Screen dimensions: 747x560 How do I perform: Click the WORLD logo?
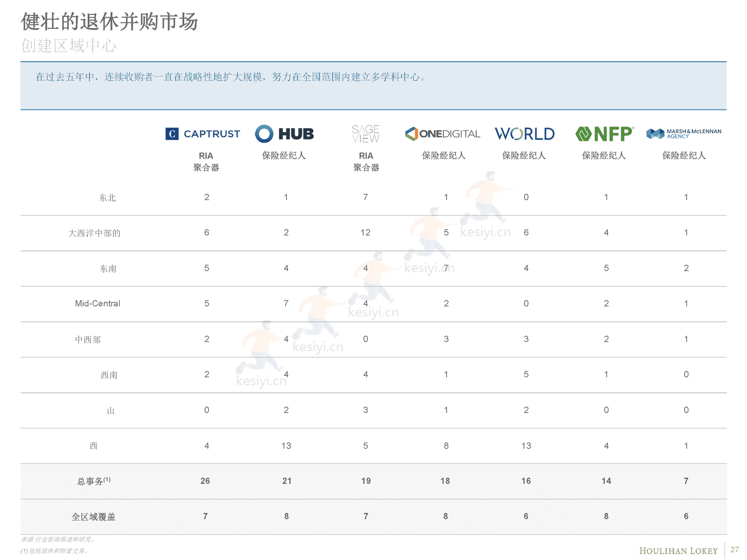(x=524, y=134)
